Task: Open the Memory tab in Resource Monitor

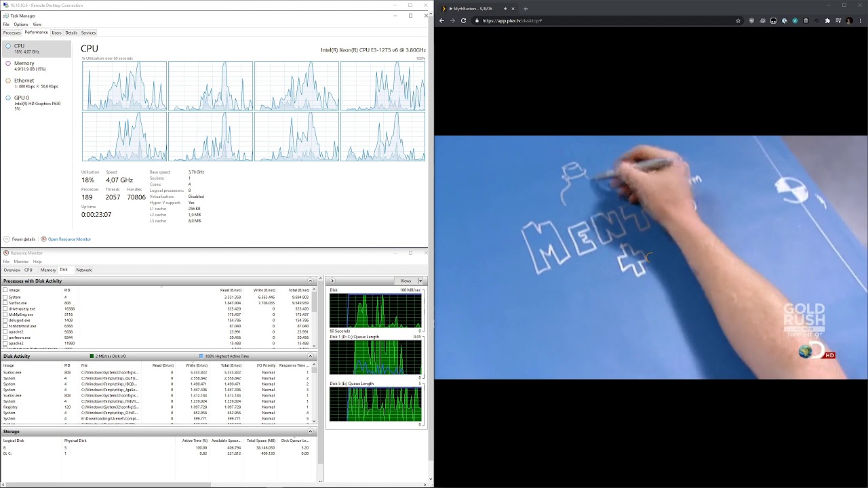Action: [47, 270]
